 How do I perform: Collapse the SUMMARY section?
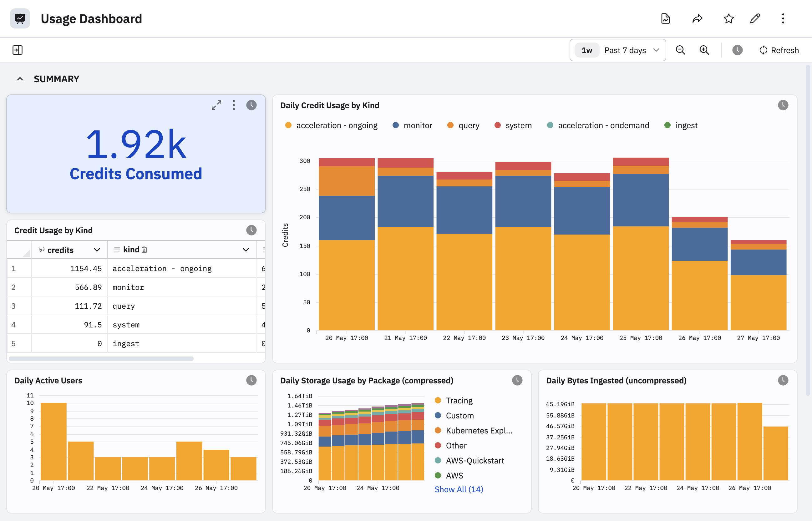(x=20, y=79)
